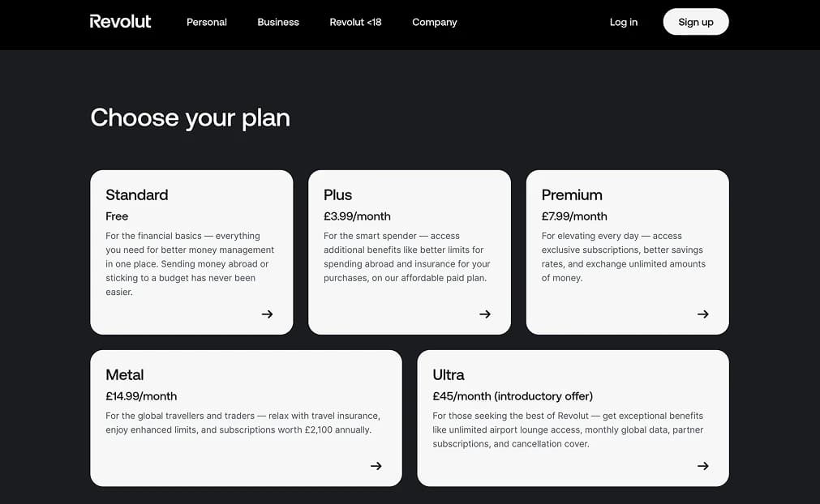Viewport: 820px width, 504px height.
Task: Open the Business menu
Action: (278, 22)
